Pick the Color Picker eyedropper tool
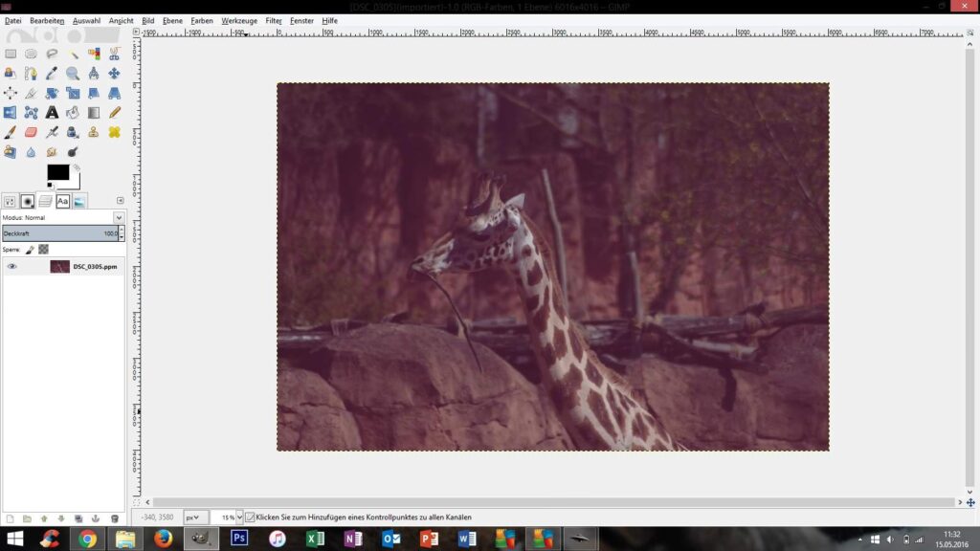Image resolution: width=980 pixels, height=551 pixels. 52,74
